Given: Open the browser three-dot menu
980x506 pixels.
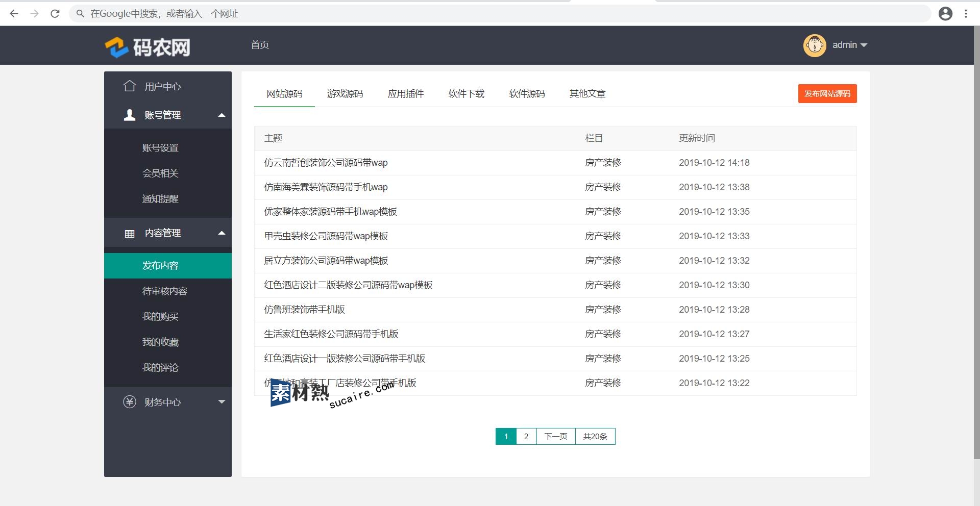Looking at the screenshot, I should 966,14.
